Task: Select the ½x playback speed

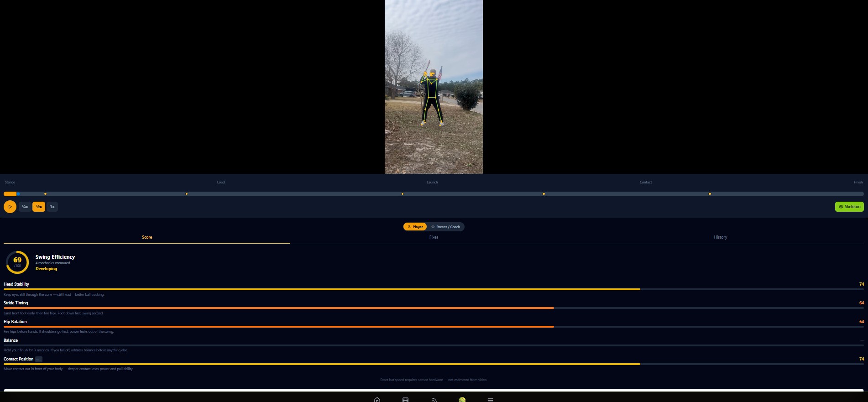Action: 39,207
